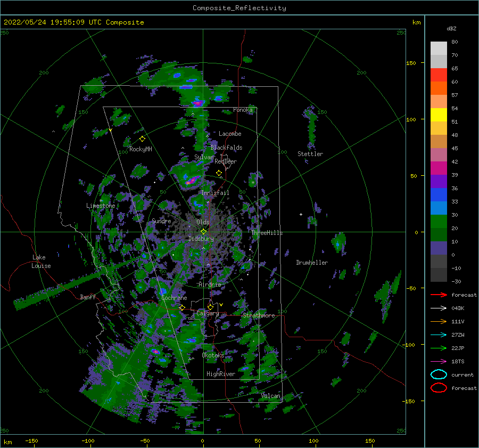Click the magenta 18TS arrow in legend

[439, 362]
